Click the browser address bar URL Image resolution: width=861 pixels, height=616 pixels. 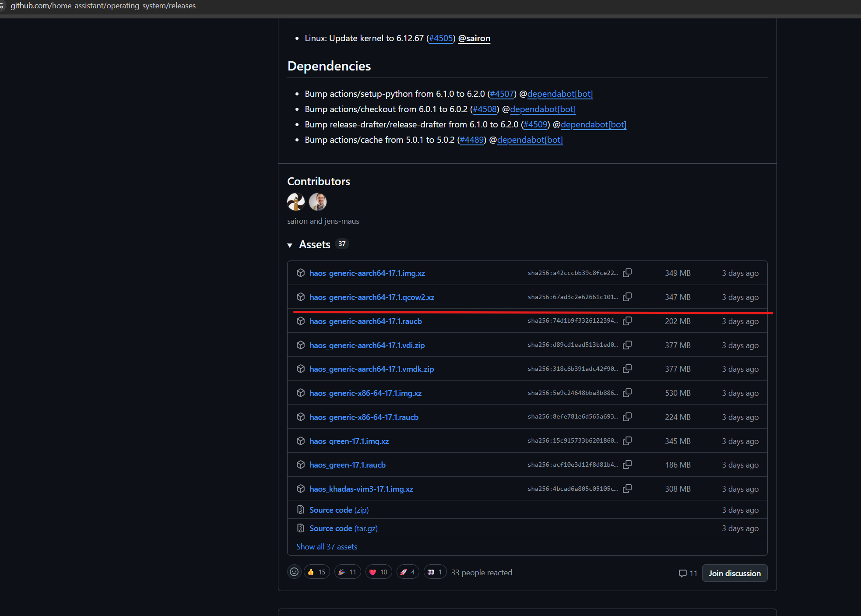point(103,6)
